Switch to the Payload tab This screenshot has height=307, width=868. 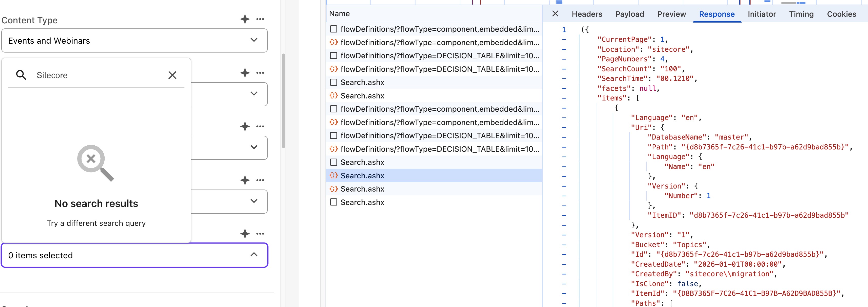(x=630, y=14)
